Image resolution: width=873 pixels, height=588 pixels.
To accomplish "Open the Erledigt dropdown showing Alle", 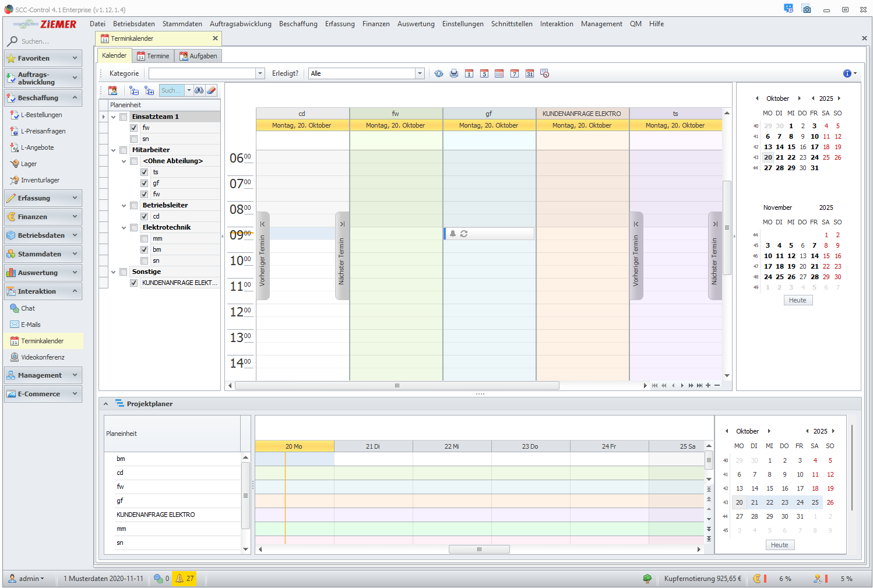I will click(x=419, y=73).
